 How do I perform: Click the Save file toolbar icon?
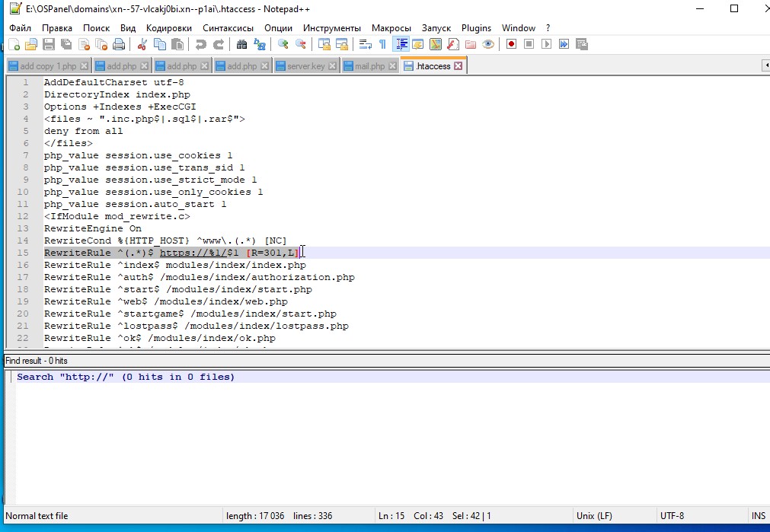pos(48,44)
